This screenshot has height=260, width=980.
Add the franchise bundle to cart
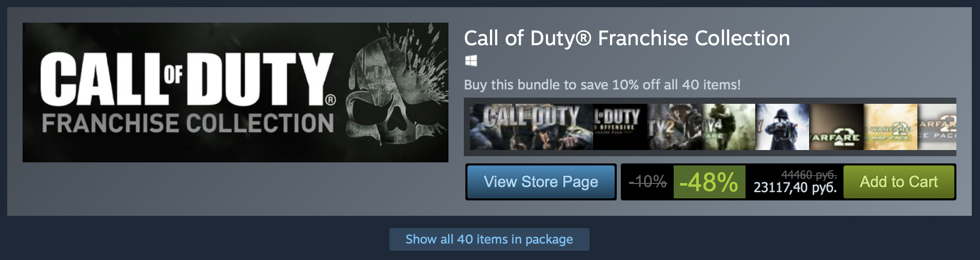899,182
